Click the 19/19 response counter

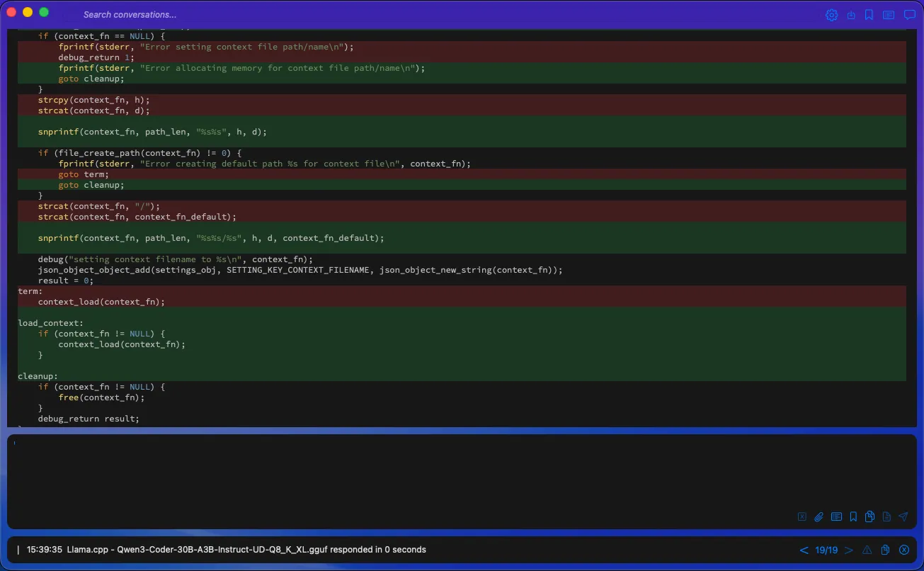coord(826,549)
